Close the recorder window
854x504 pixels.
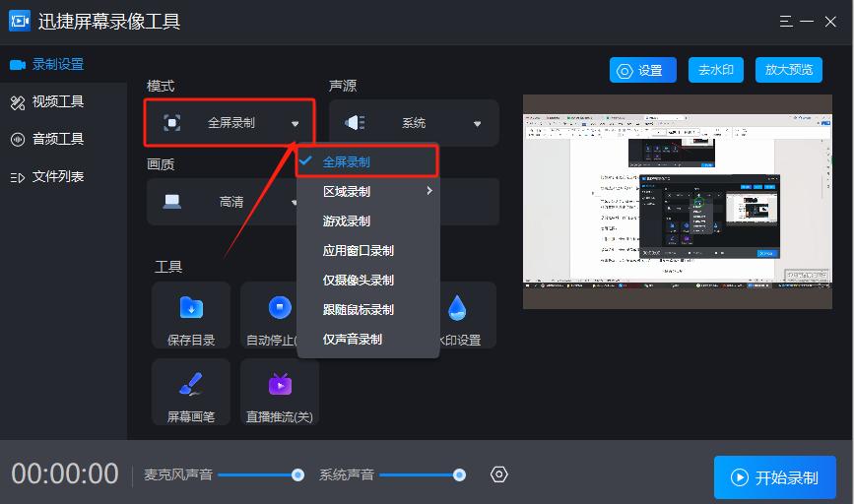[x=830, y=22]
